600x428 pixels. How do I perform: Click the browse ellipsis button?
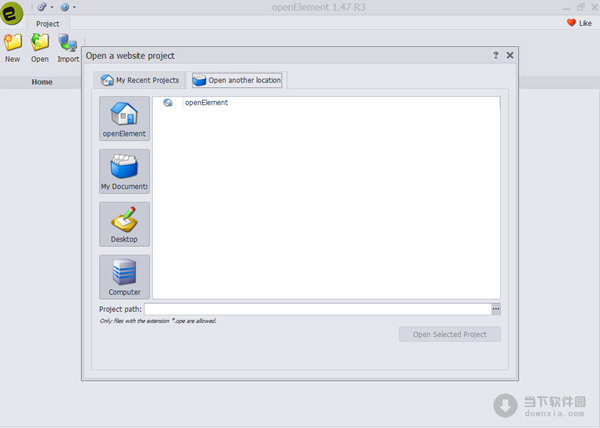(496, 309)
